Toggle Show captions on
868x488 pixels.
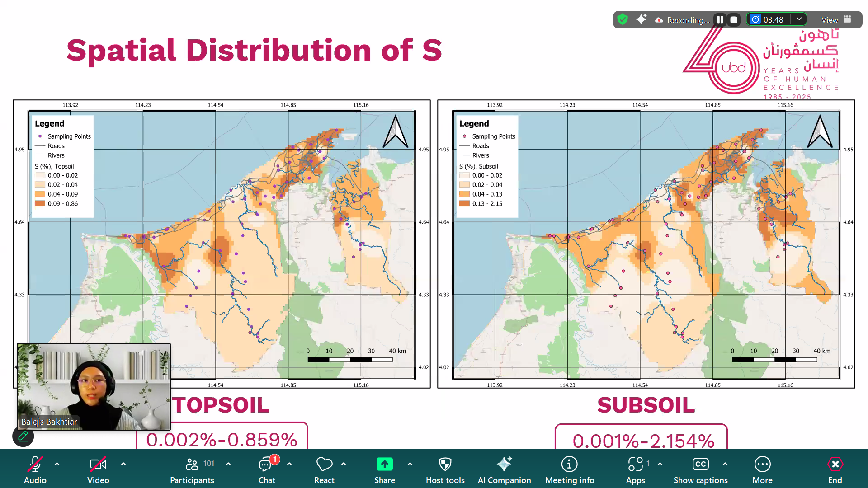[x=700, y=469]
